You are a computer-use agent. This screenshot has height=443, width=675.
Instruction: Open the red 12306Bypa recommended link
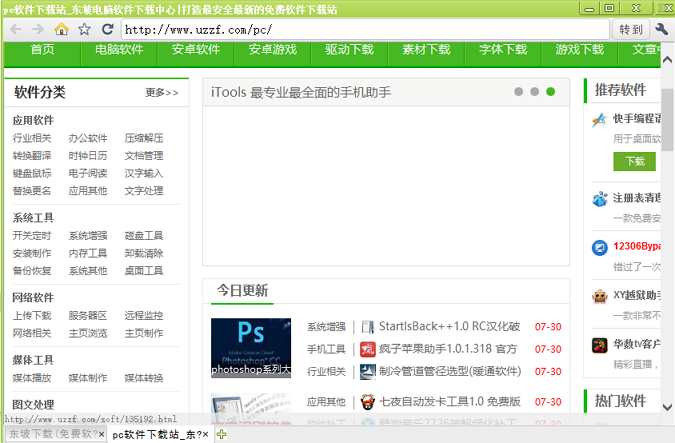(x=637, y=246)
